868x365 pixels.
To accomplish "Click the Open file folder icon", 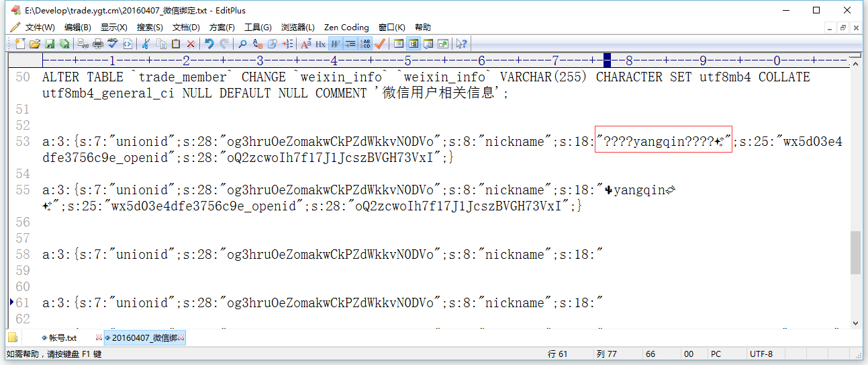I will click(34, 44).
